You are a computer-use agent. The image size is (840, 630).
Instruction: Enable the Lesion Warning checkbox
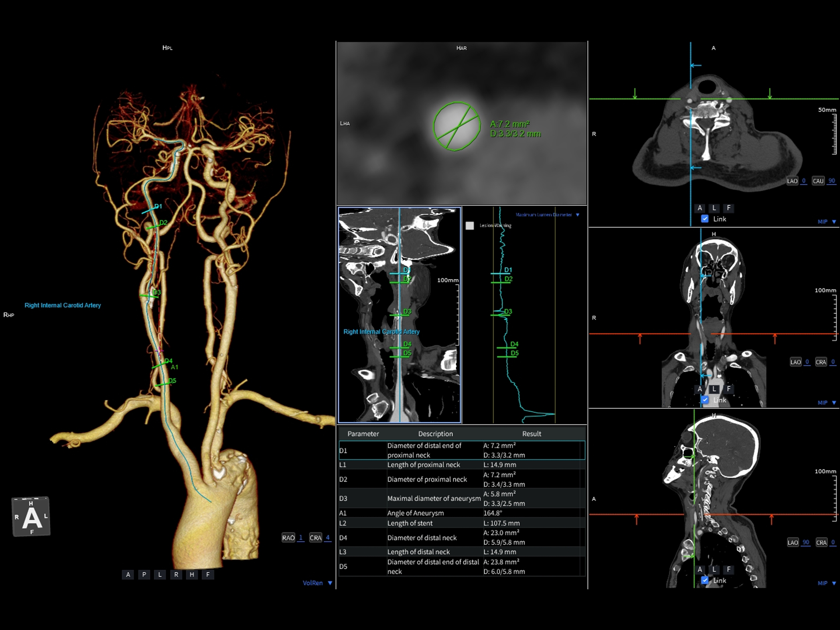pos(469,226)
